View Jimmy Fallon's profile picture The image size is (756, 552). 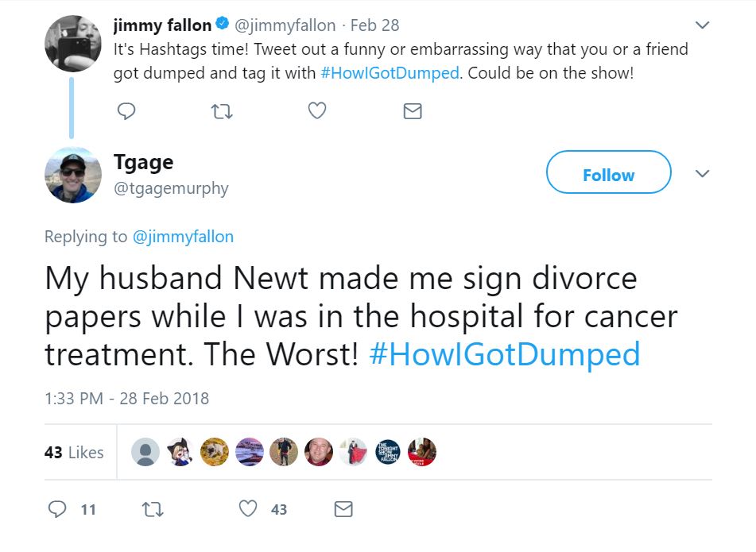(x=73, y=44)
